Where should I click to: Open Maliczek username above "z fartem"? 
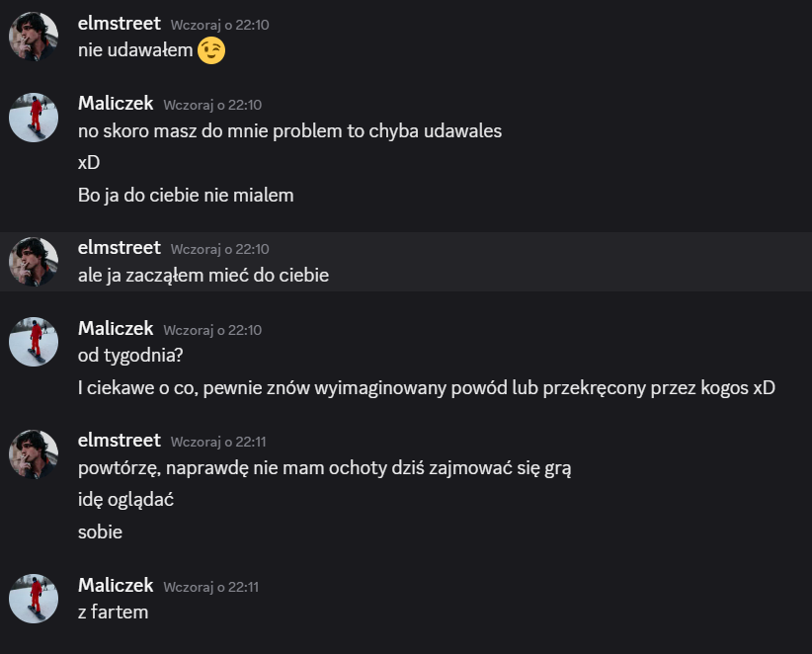click(x=116, y=585)
